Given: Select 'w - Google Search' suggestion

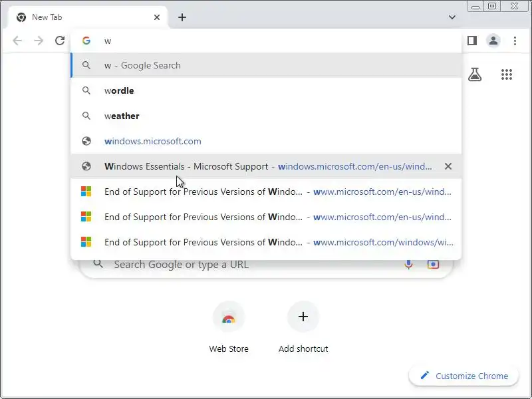Looking at the screenshot, I should coord(266,65).
